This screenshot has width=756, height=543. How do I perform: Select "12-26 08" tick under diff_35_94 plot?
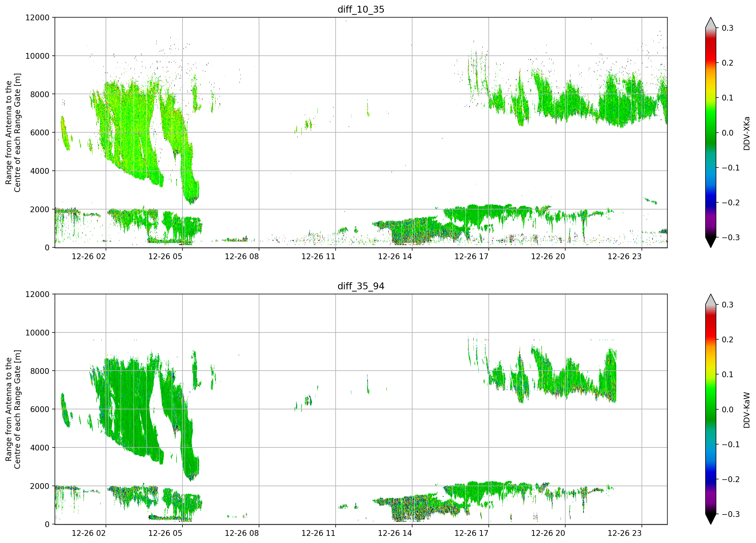pyautogui.click(x=242, y=533)
